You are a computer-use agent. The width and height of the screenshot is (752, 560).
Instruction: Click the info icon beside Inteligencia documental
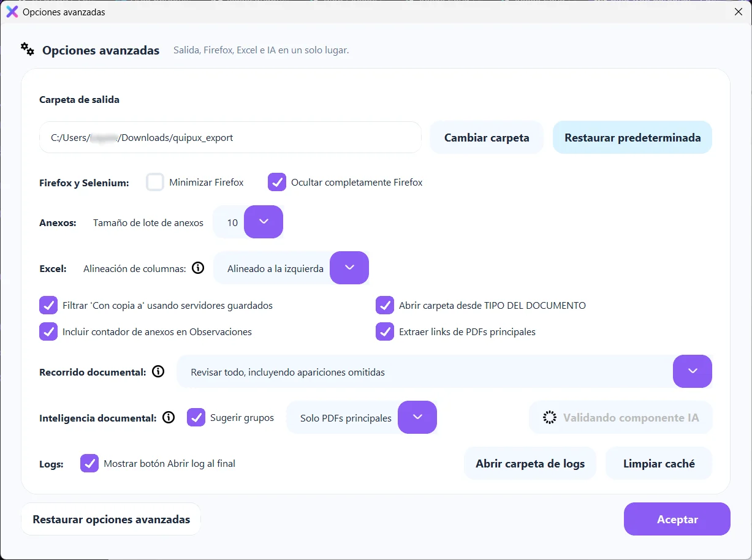pos(169,417)
